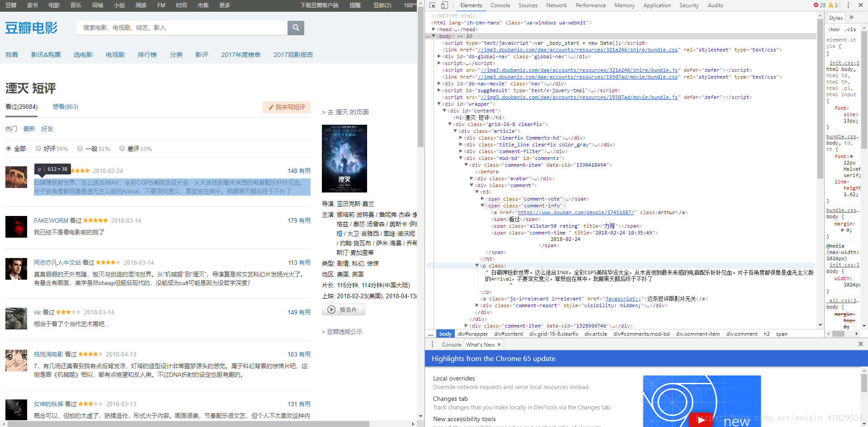Expand div id db-global-nav node
The image size is (868, 427).
click(x=439, y=56)
